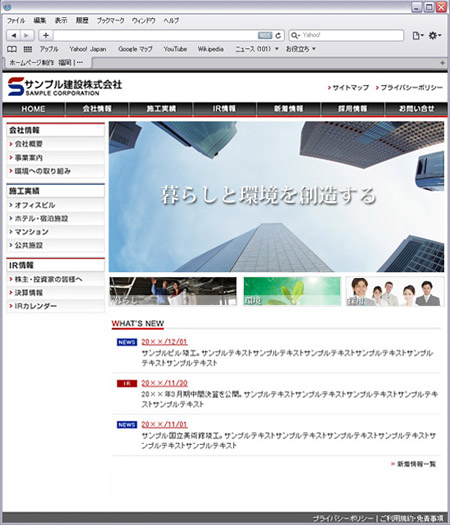Click the RSS badge in address bar
The height and width of the screenshot is (525, 450).
coord(265,35)
